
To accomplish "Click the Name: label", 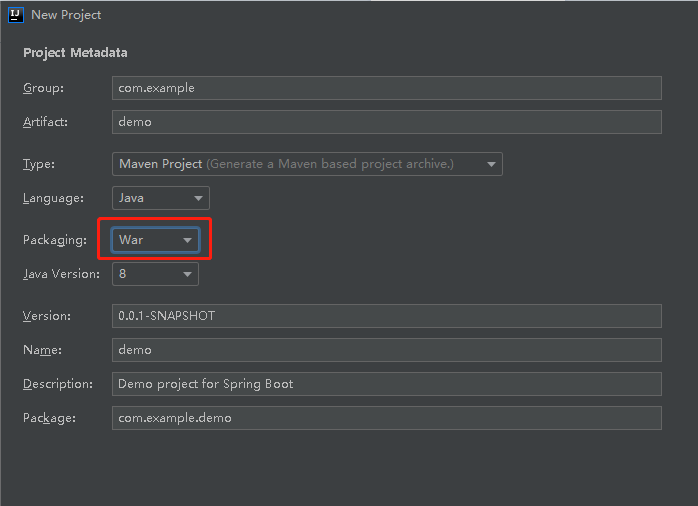I will pyautogui.click(x=42, y=350).
